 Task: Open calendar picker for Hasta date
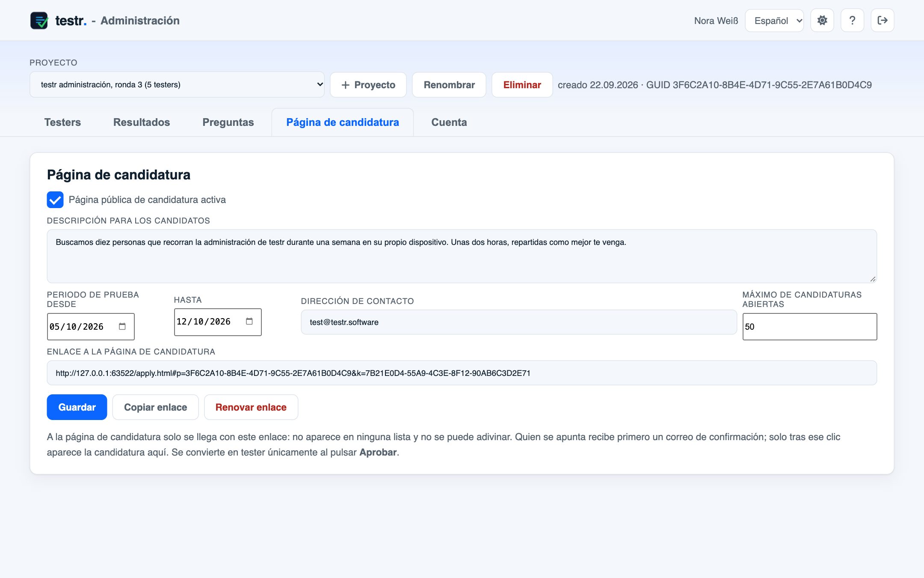[x=249, y=322]
